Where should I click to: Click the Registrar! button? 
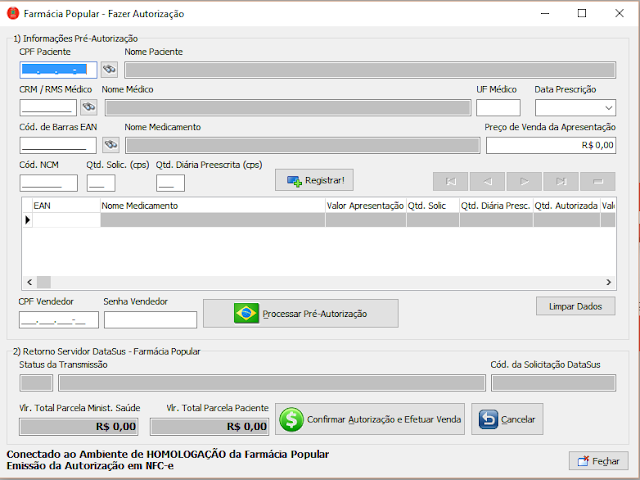click(314, 180)
